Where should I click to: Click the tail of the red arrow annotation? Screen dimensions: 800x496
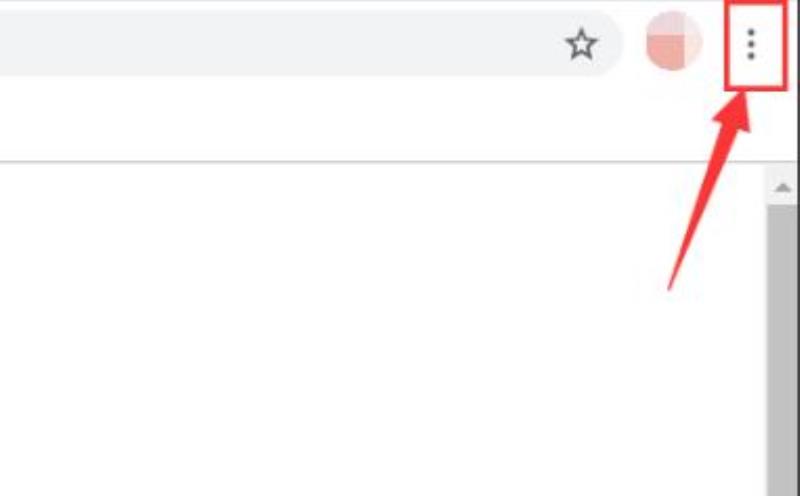point(670,287)
